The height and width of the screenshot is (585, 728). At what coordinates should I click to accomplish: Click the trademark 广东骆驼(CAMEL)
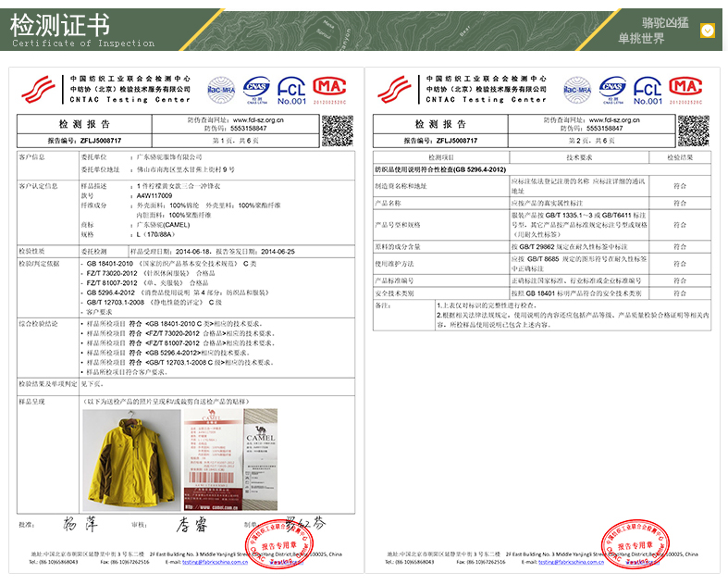click(163, 224)
